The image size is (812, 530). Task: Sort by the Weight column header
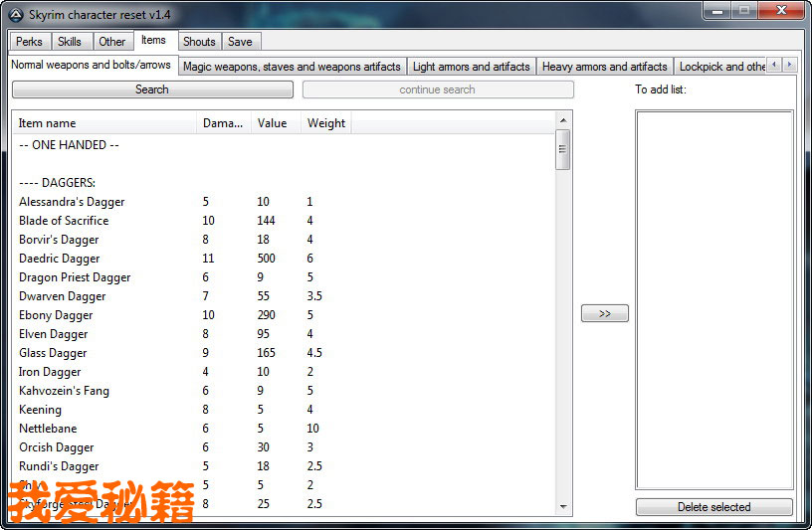[x=326, y=123]
